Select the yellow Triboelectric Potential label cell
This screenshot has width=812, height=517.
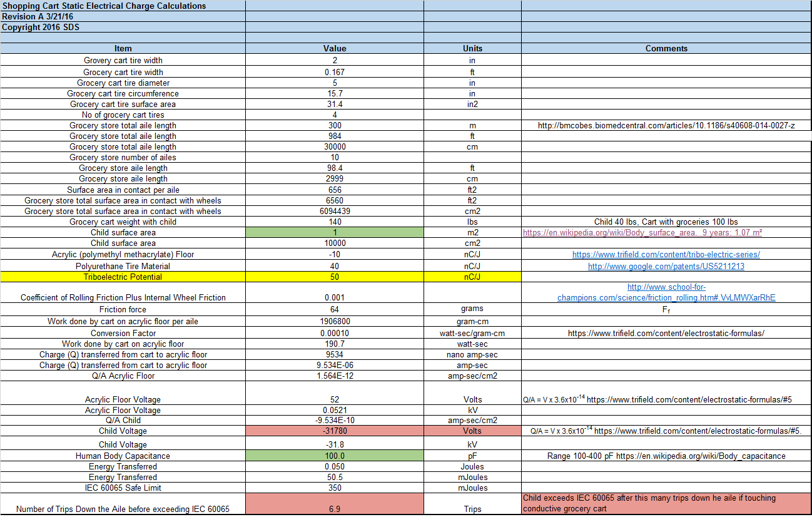[123, 277]
